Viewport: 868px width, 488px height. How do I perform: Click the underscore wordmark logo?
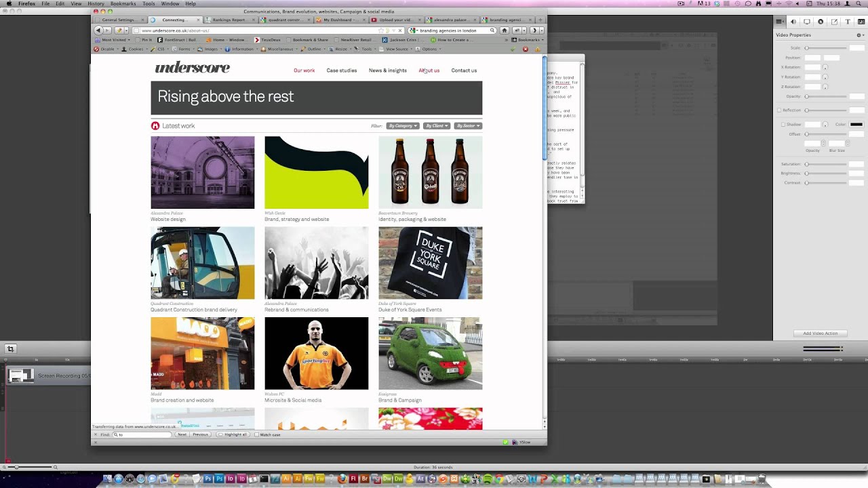(x=192, y=67)
